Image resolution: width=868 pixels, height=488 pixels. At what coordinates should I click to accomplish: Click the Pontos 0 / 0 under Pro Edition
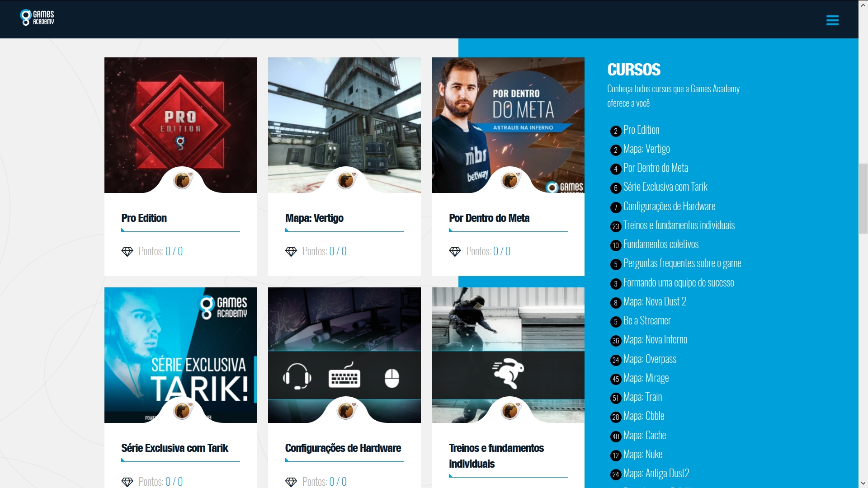tap(160, 252)
